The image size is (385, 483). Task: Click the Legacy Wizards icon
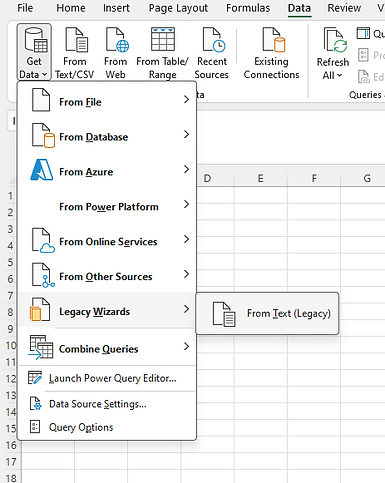pyautogui.click(x=40, y=310)
